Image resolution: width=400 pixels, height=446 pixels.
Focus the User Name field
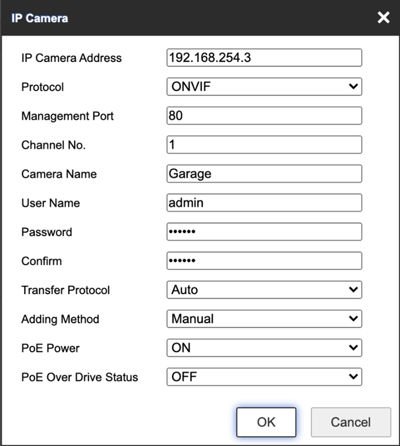(264, 203)
